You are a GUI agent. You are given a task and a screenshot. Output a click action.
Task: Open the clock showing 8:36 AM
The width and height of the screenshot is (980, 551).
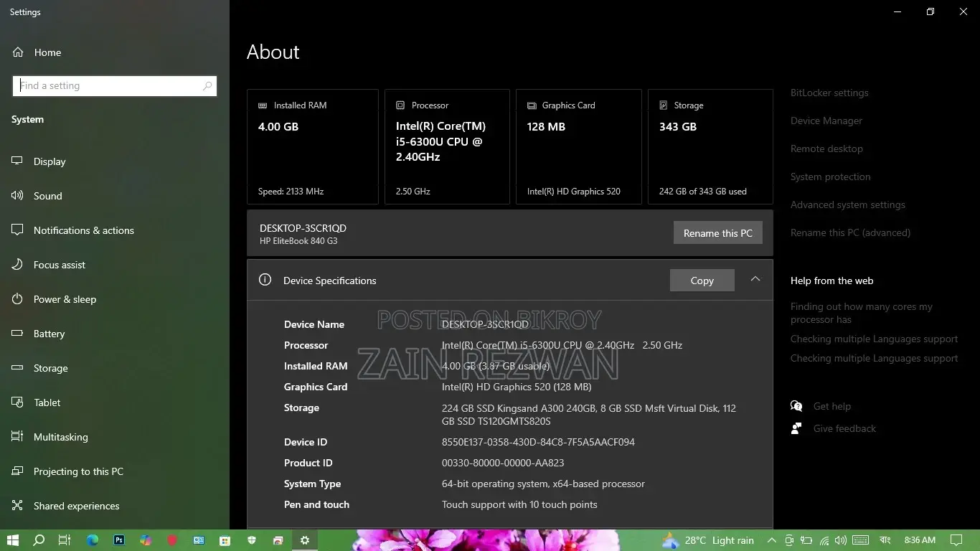tap(920, 540)
